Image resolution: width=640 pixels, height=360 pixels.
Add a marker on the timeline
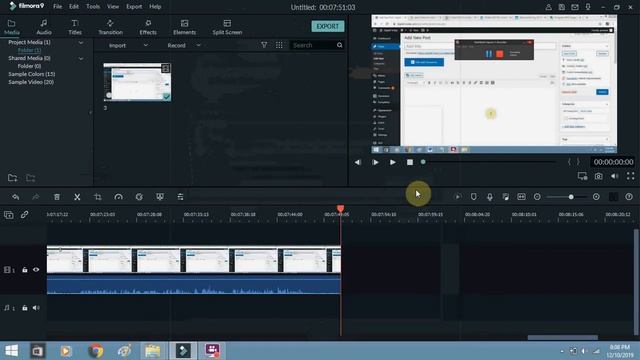473,197
